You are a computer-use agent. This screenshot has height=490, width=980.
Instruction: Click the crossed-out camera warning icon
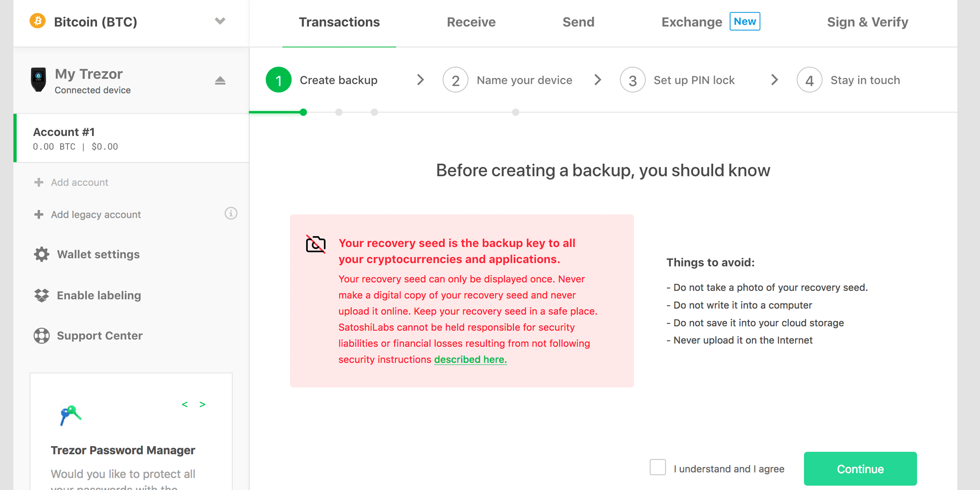(316, 244)
